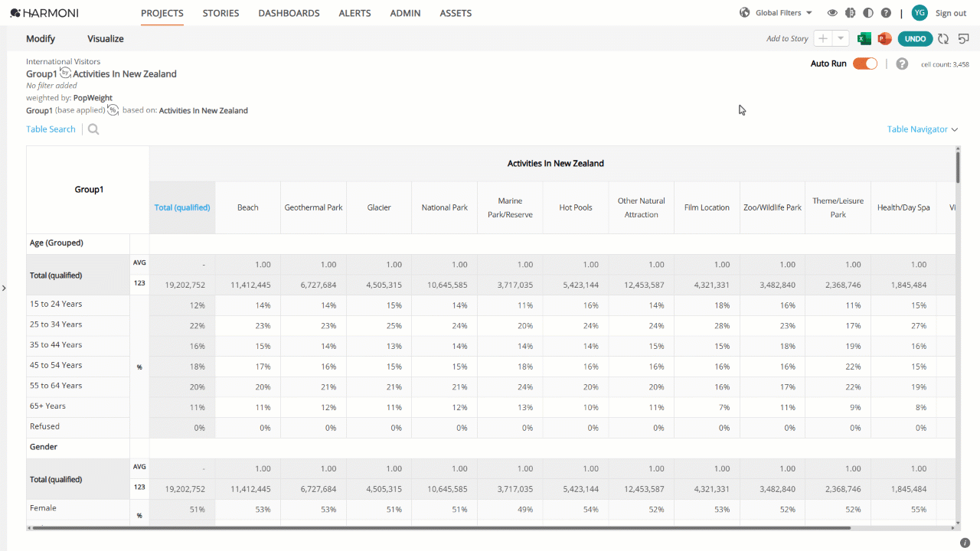The width and height of the screenshot is (980, 551).
Task: Expand the Table Navigator dropdown
Action: point(923,129)
